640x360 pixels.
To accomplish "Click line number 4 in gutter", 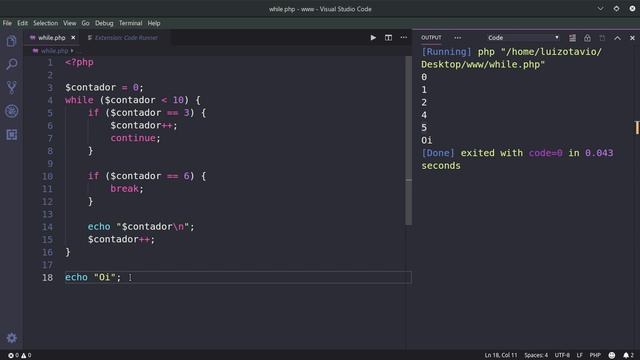I will [x=50, y=100].
